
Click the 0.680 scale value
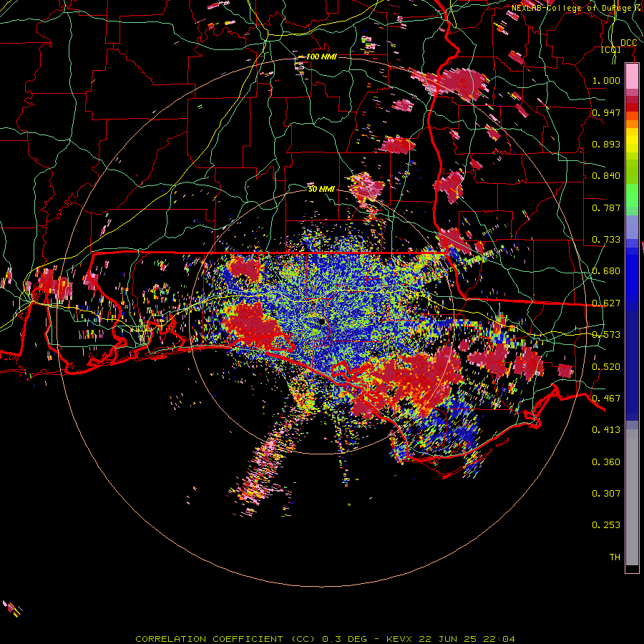606,271
